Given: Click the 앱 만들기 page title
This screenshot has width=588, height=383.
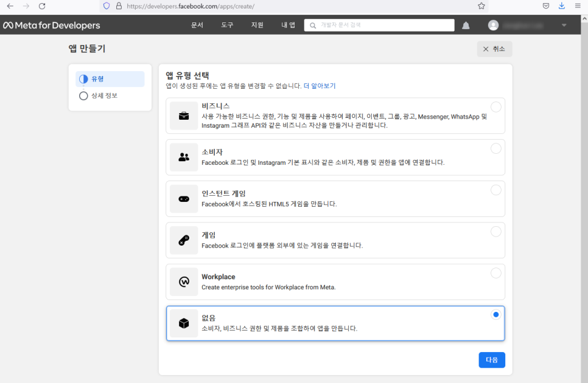Looking at the screenshot, I should tap(86, 49).
